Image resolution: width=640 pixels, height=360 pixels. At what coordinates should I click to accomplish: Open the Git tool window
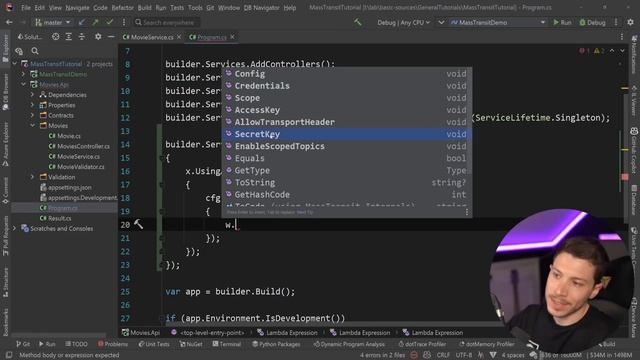[x=23, y=344]
